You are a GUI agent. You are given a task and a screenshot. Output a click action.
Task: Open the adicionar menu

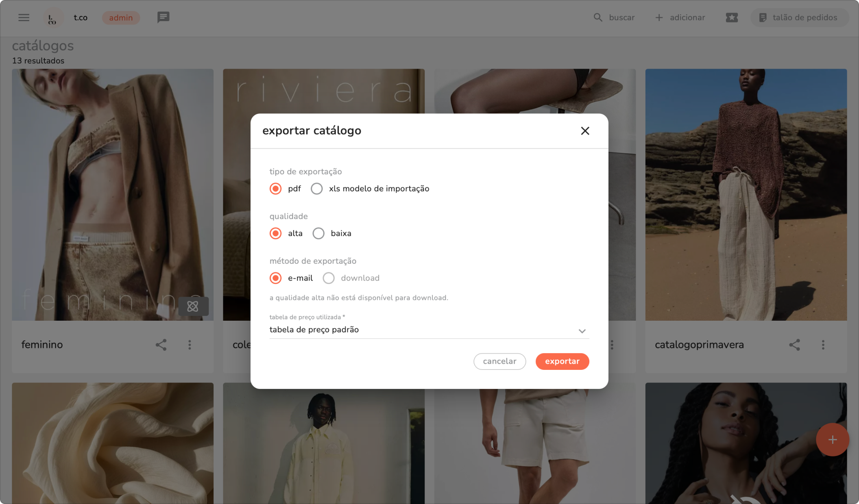point(680,17)
